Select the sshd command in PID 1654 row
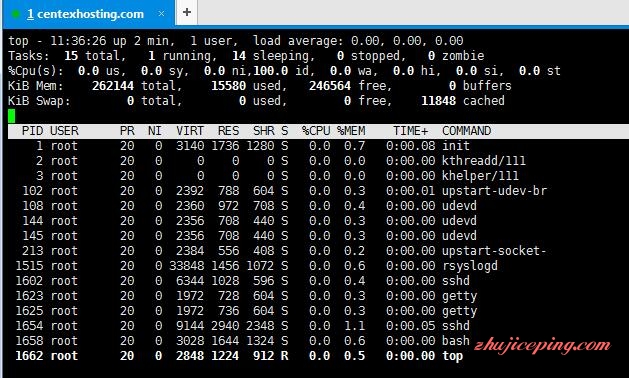 coord(456,326)
